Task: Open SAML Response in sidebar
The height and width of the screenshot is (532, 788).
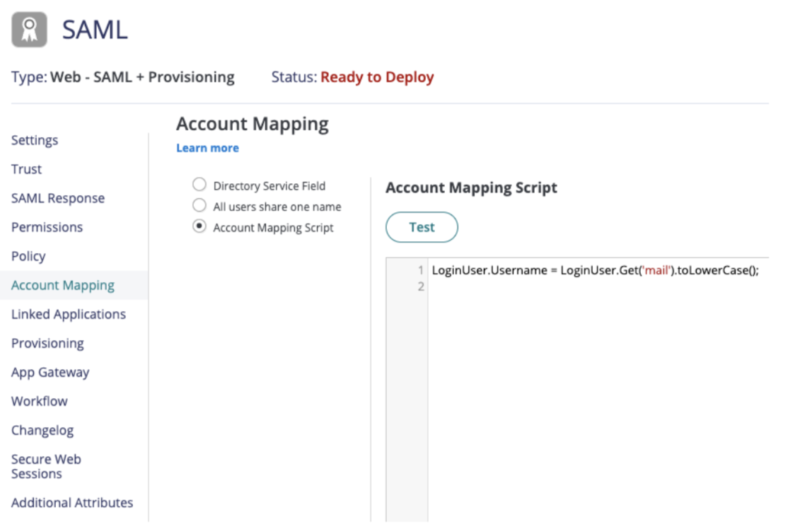Action: click(x=58, y=198)
